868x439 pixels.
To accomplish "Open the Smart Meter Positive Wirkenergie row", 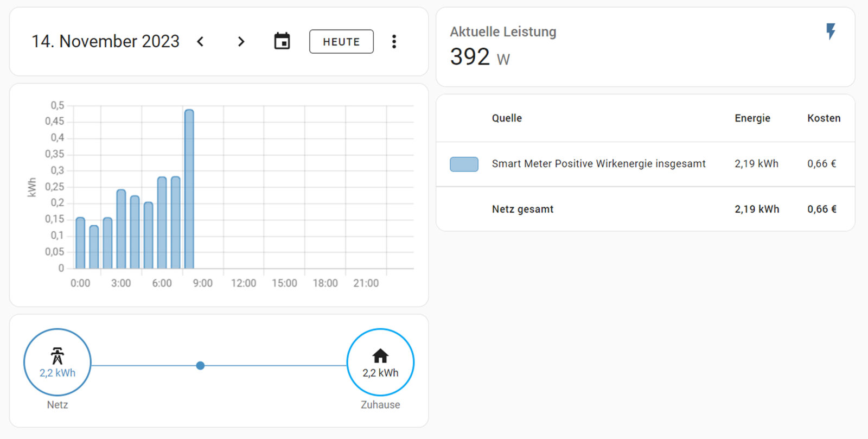I will [598, 164].
